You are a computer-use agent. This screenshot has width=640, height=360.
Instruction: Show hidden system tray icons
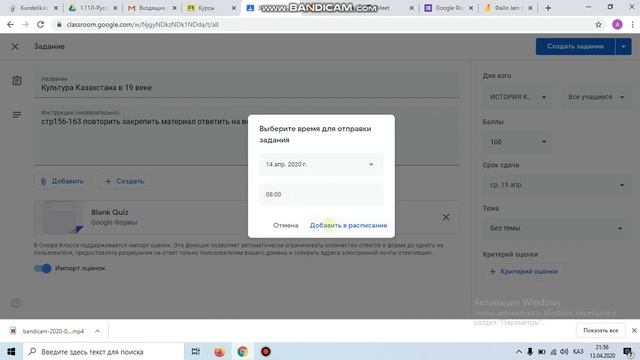[x=518, y=351]
